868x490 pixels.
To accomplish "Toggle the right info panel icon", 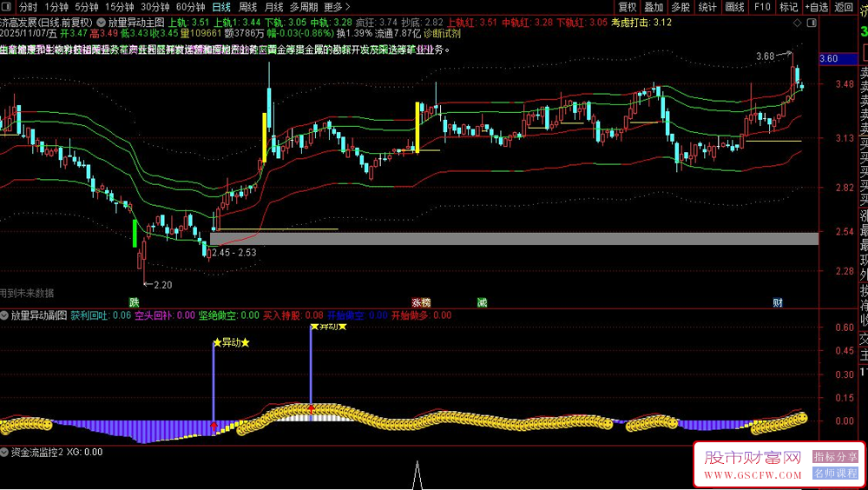I will 812,23.
